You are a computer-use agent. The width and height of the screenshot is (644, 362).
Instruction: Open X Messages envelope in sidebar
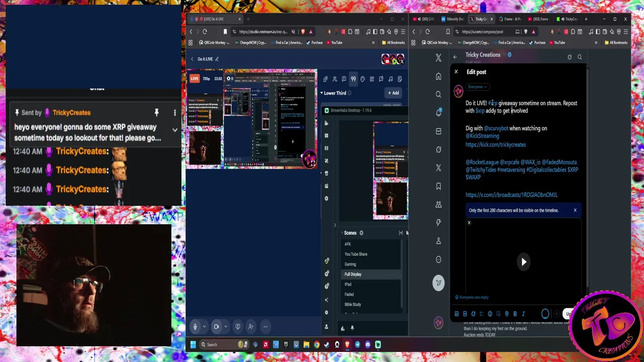click(438, 131)
